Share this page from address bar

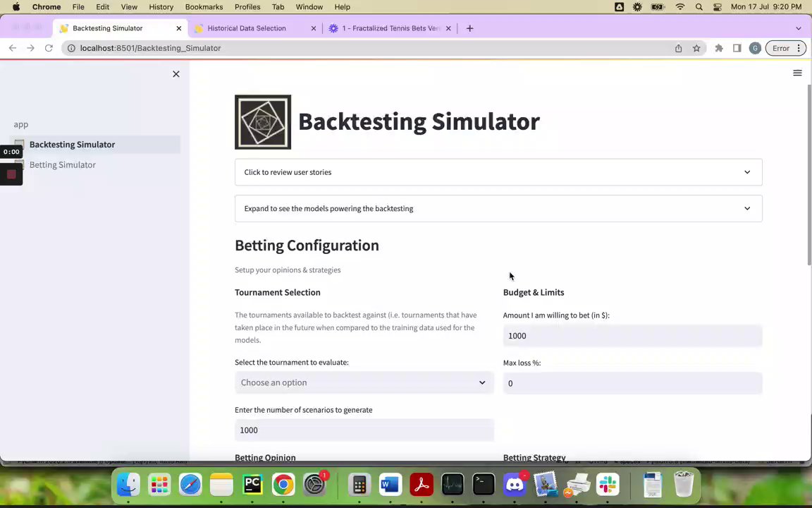click(678, 48)
